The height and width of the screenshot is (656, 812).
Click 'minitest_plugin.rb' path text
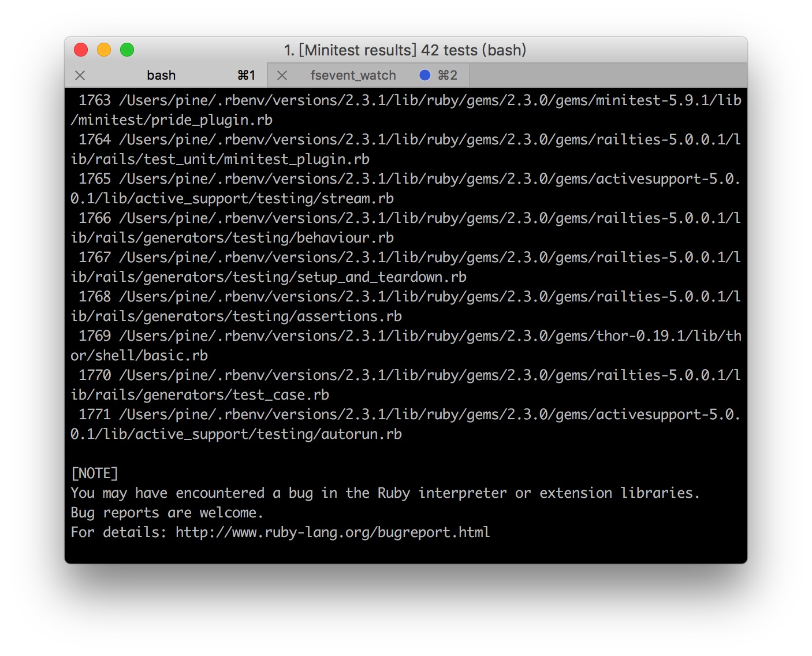[x=296, y=159]
